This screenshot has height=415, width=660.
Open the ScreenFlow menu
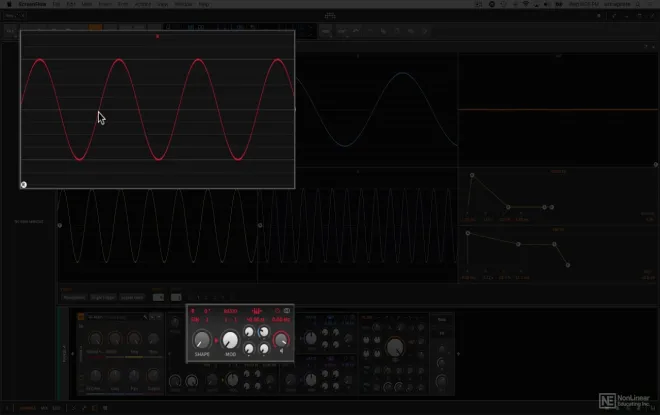(x=32, y=4)
